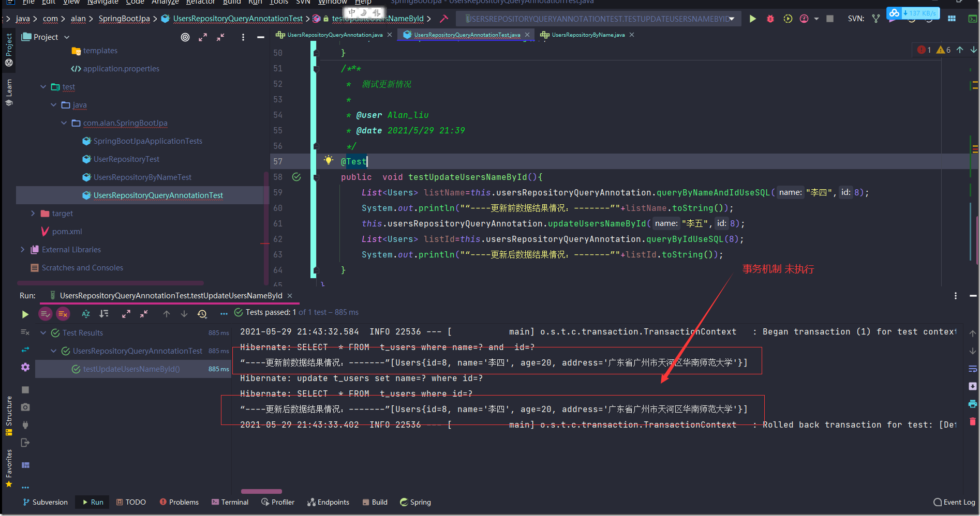The image size is (980, 516).
Task: Open the Structure side panel
Action: tap(9, 416)
